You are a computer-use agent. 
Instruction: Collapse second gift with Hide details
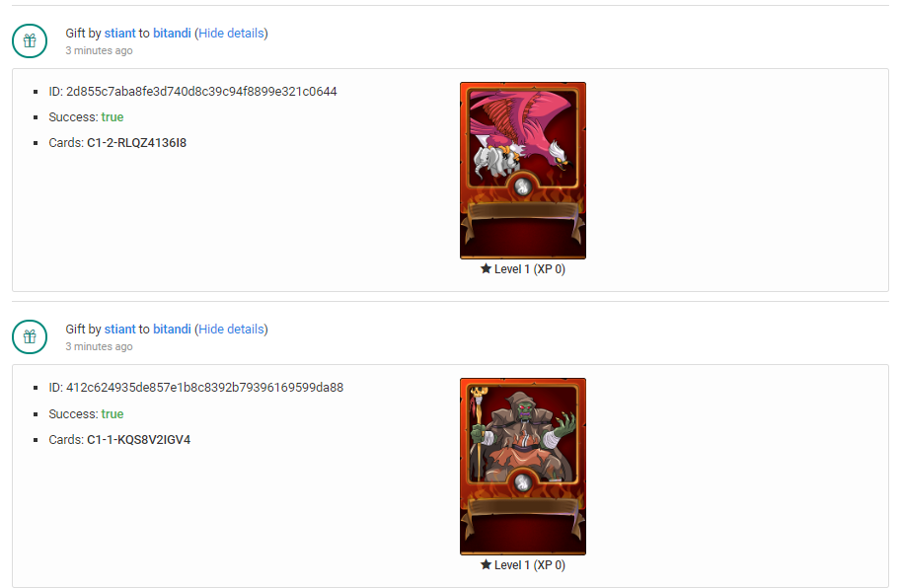tap(231, 330)
